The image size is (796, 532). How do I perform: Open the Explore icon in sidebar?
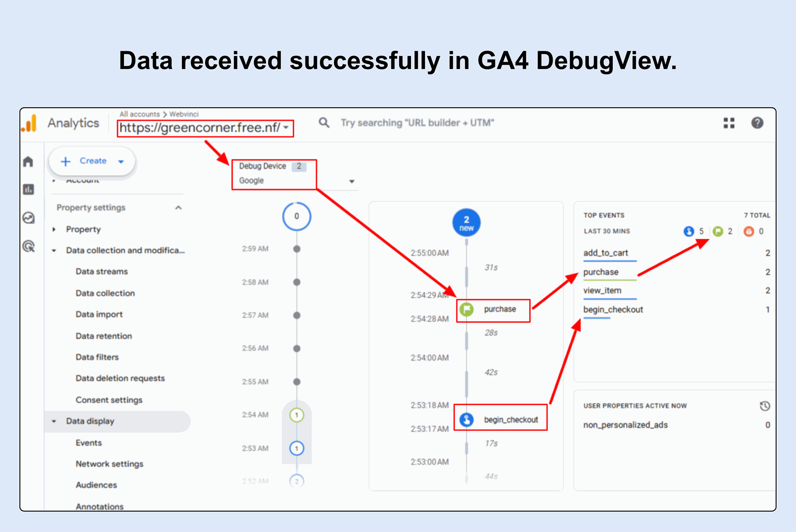(x=28, y=218)
